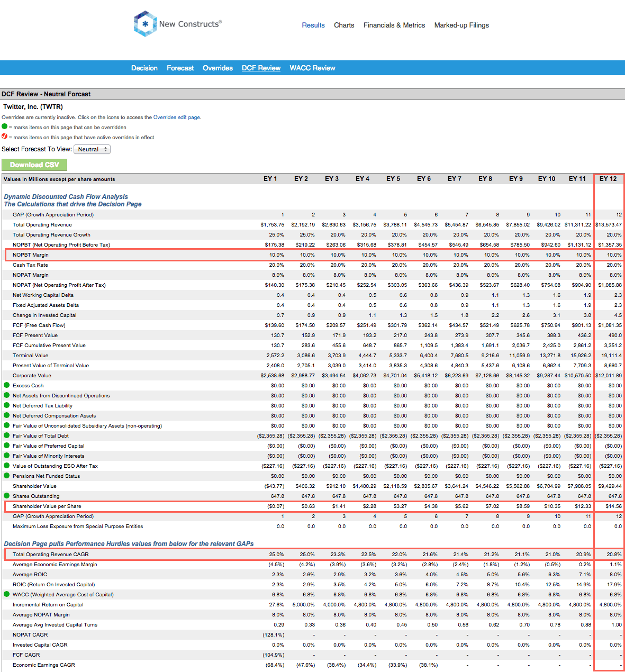
Task: Click the 20.8% revenue CAGR value
Action: coord(614,555)
